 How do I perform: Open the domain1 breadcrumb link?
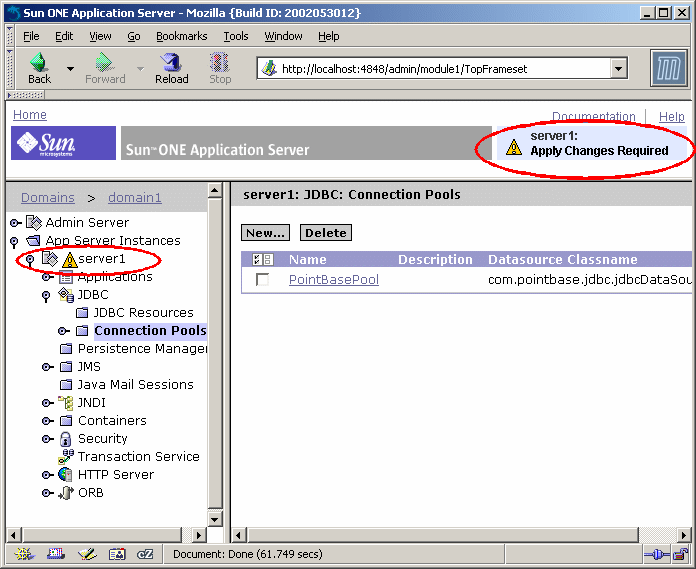click(134, 198)
